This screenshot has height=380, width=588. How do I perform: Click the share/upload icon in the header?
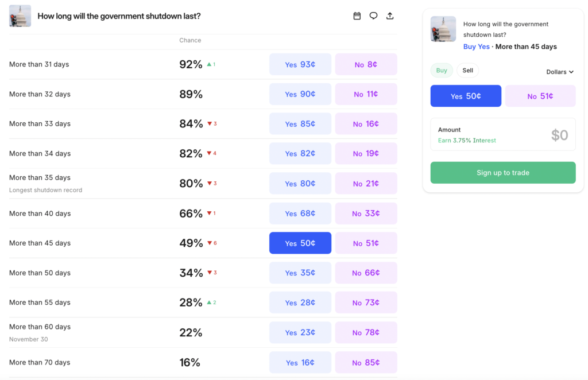(390, 16)
